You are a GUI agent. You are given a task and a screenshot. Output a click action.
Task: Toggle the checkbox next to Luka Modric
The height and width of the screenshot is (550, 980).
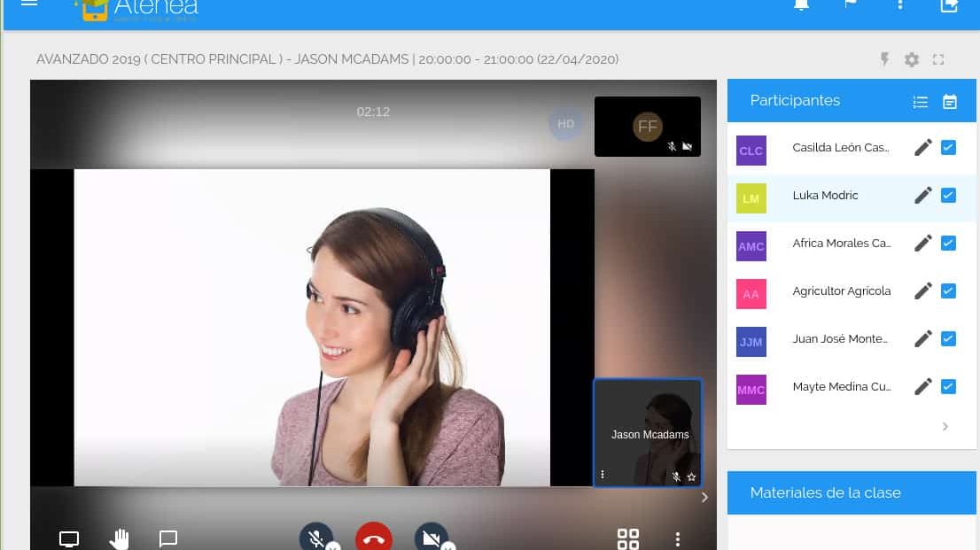click(x=948, y=196)
